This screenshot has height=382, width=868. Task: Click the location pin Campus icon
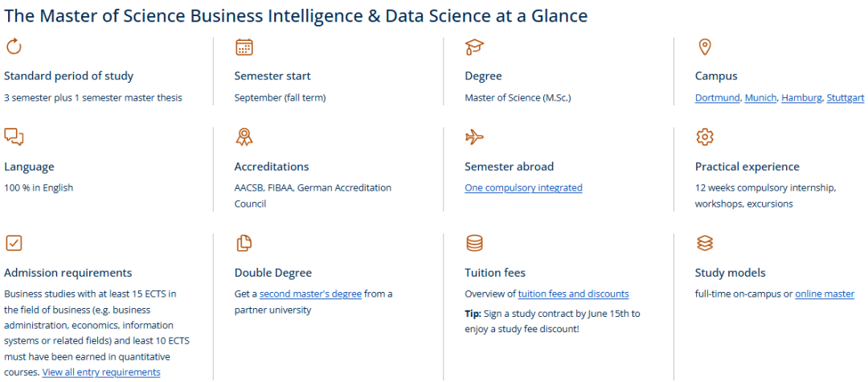[704, 47]
